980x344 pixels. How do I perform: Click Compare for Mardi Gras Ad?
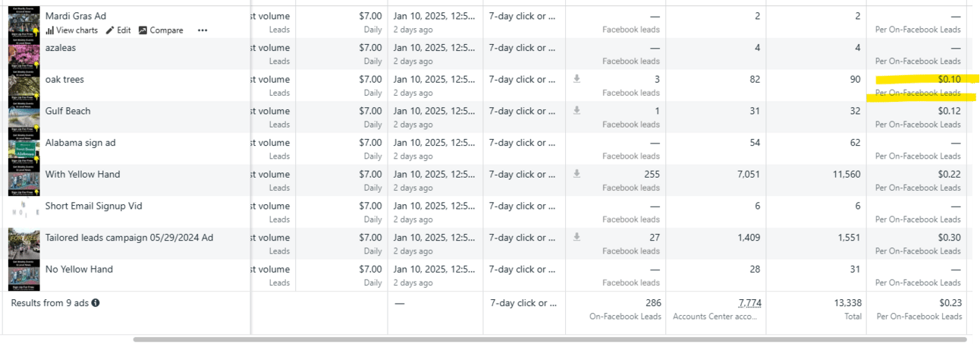coord(161,30)
